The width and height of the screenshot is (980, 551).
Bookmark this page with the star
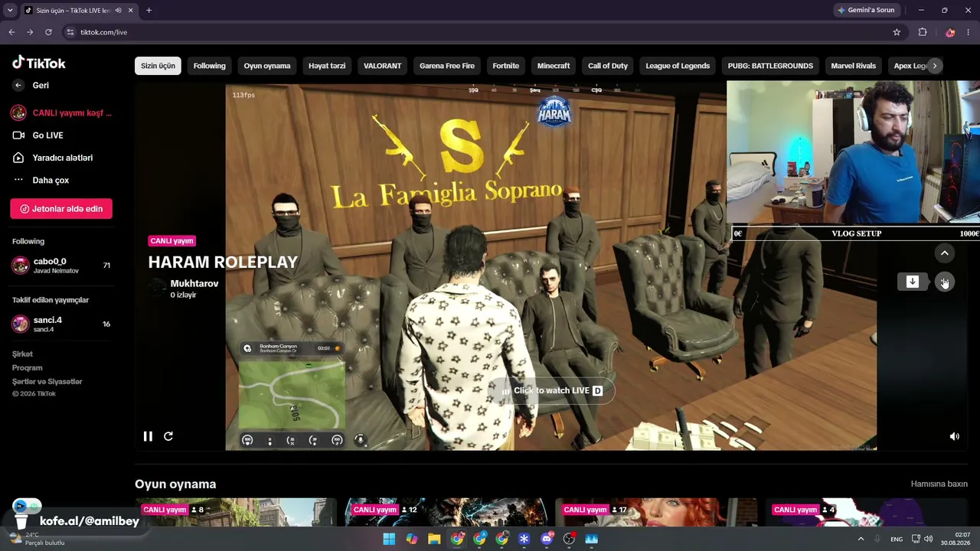click(x=897, y=32)
